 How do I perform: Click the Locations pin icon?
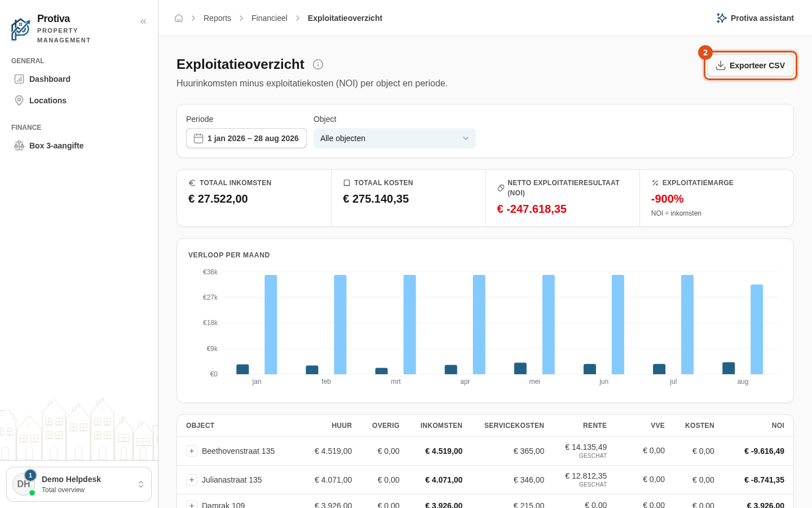(19, 100)
